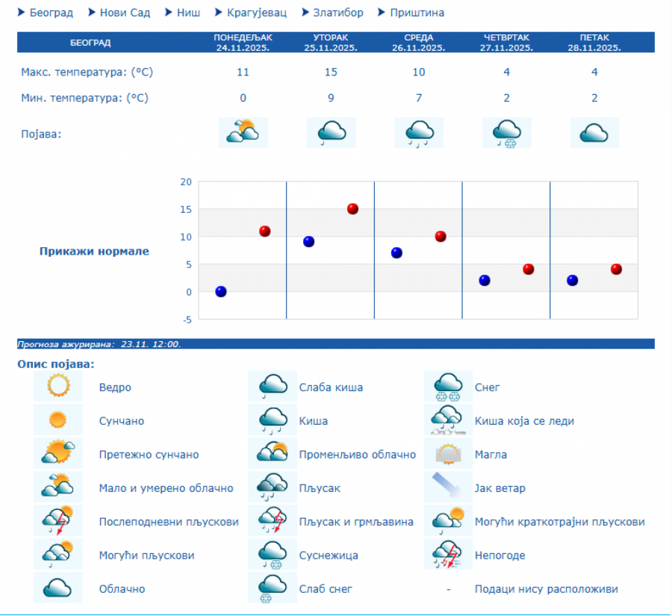Click the Јак ветар wind legend icon
672x616 pixels.
pos(448,488)
